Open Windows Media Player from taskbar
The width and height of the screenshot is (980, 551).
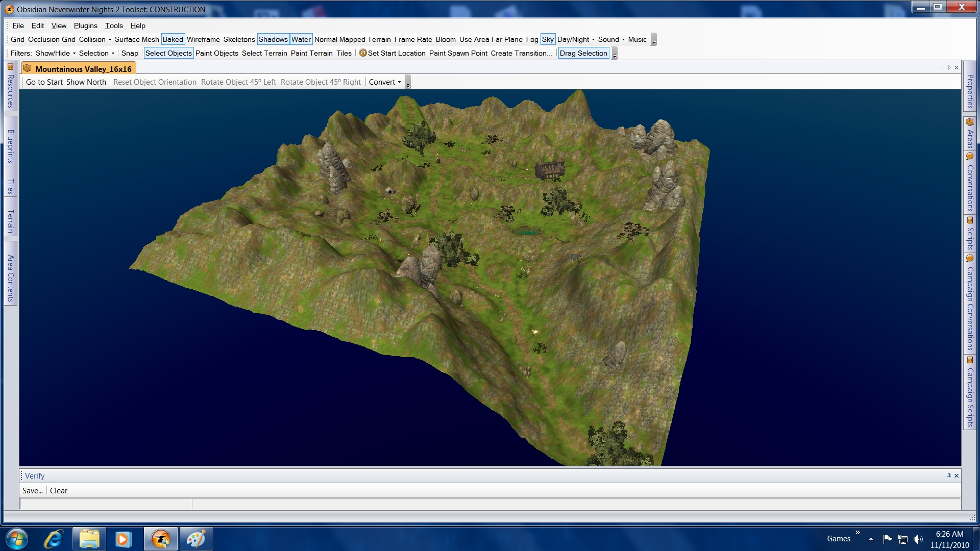[x=123, y=539]
